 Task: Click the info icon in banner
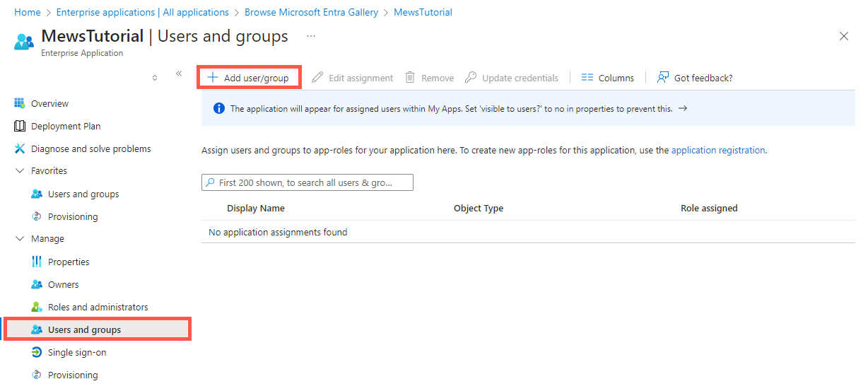[218, 109]
